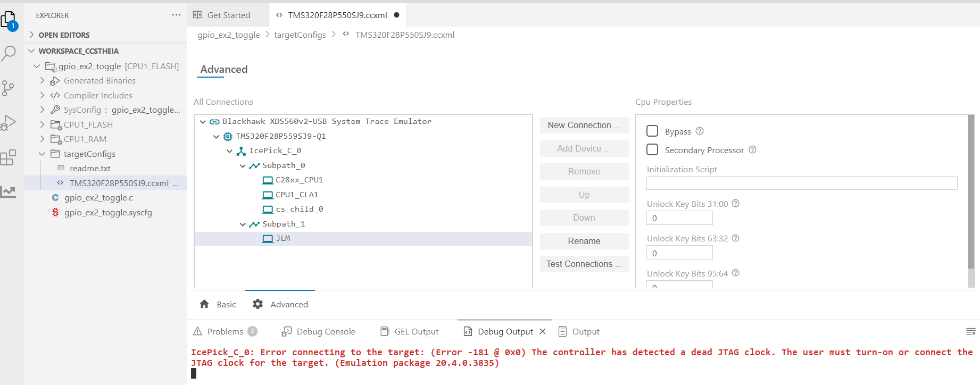Collapse the Subpath_0 node
The width and height of the screenshot is (980, 385).
tap(243, 166)
